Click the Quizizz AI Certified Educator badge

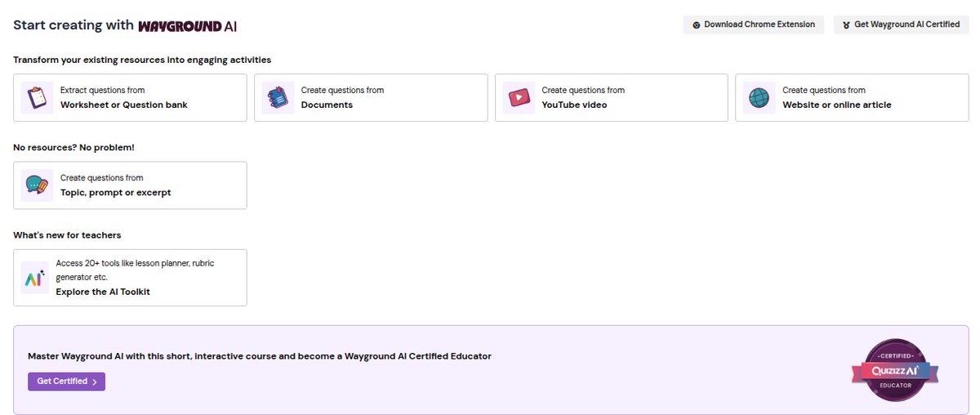pyautogui.click(x=895, y=371)
